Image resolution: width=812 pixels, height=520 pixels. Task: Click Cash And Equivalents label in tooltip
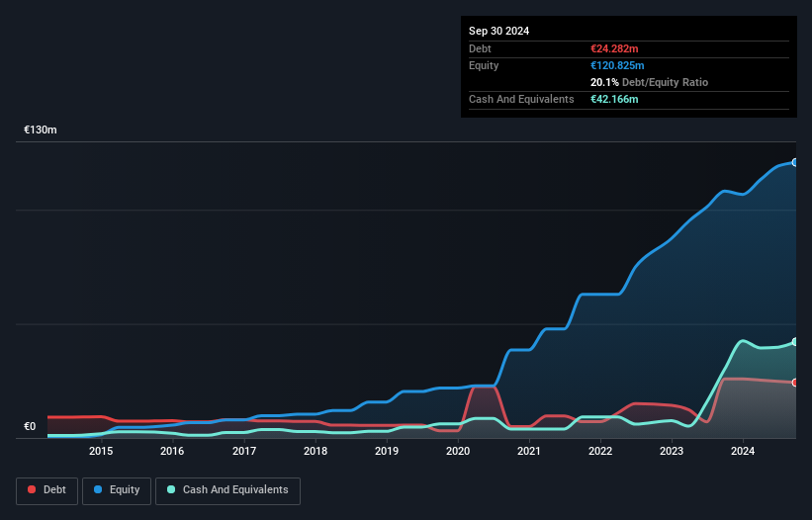coord(521,99)
